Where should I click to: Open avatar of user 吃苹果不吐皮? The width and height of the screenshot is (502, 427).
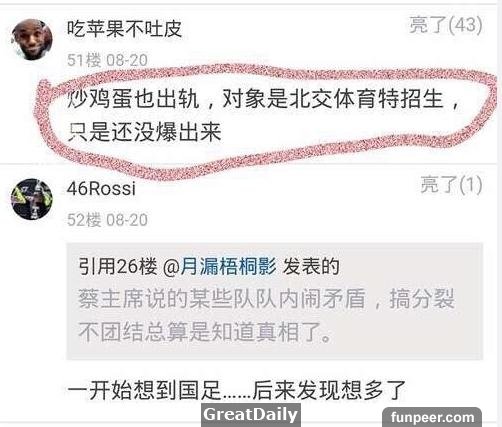(x=32, y=40)
